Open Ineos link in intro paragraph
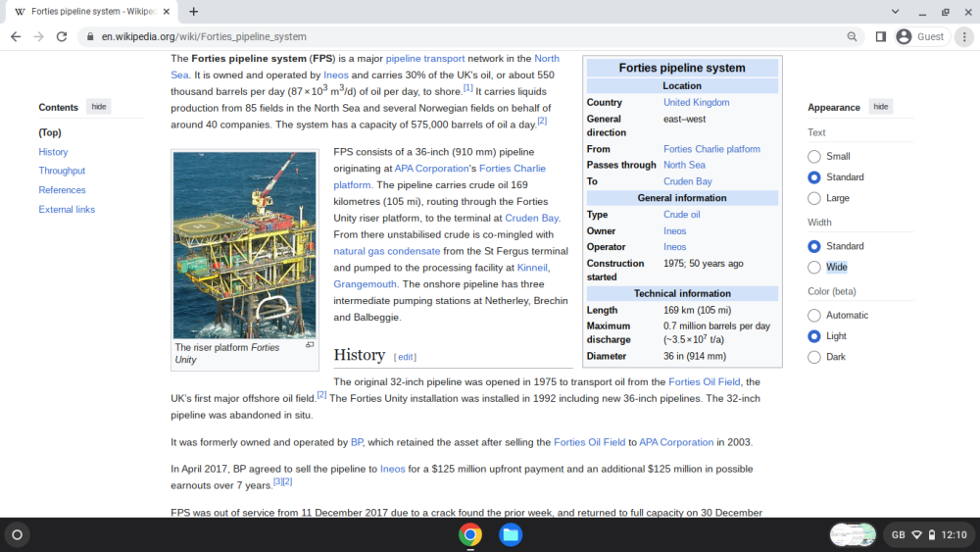Viewport: 980px width, 552px height. tap(335, 75)
